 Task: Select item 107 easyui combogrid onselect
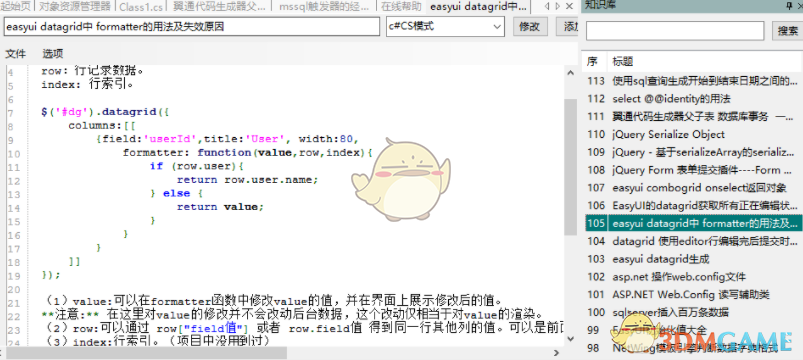tap(693, 187)
